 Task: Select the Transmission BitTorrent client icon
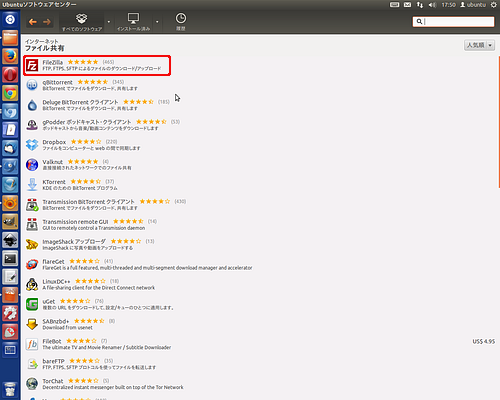(32, 205)
